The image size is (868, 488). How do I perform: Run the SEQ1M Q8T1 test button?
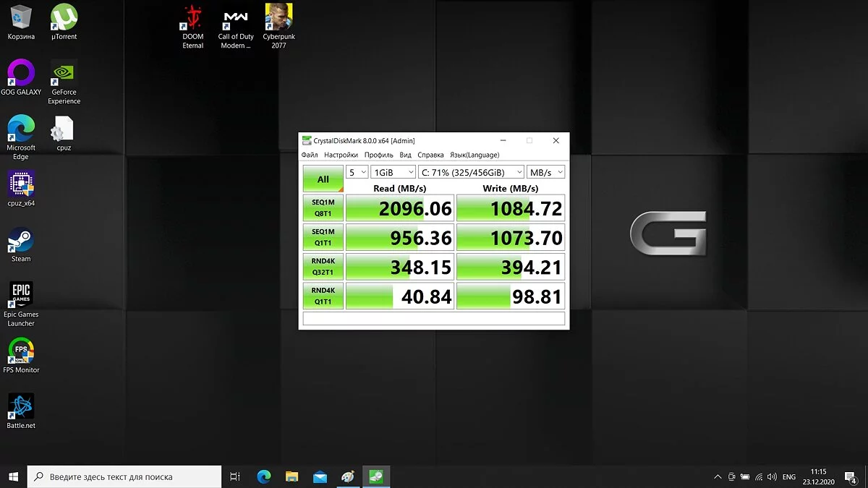click(323, 208)
